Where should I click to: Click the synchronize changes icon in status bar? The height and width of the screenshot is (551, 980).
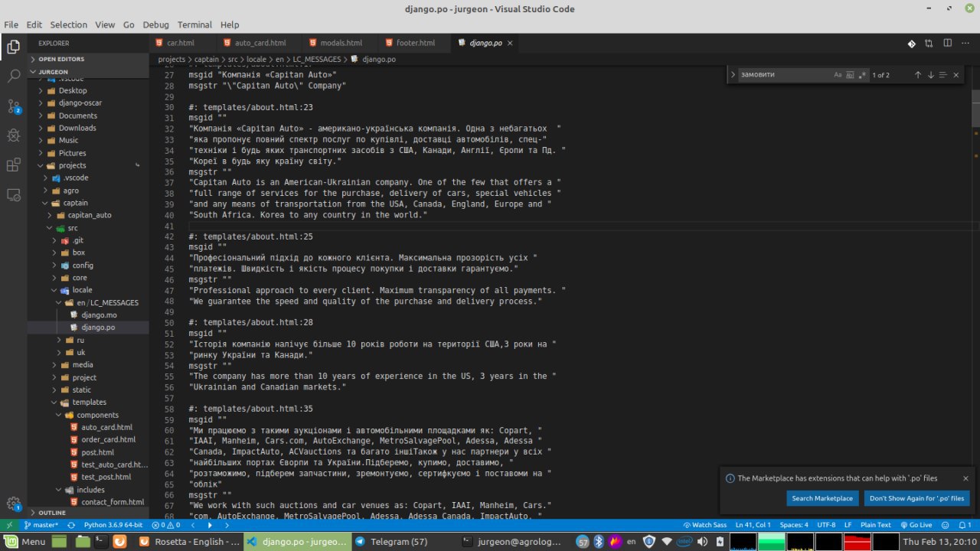tap(72, 525)
